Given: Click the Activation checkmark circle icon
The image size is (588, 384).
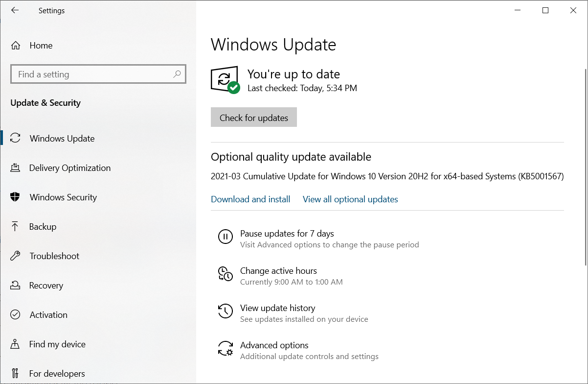Looking at the screenshot, I should pos(15,314).
